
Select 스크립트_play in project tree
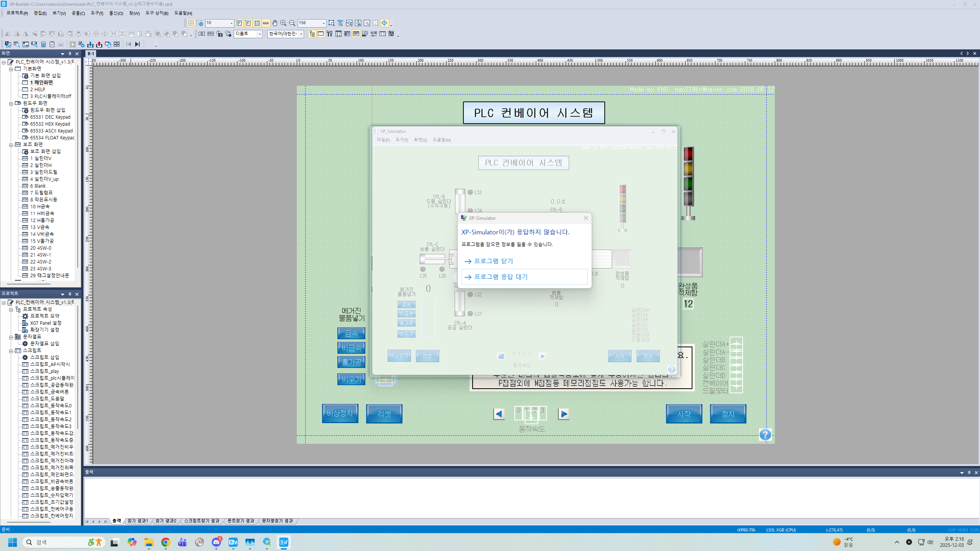coord(44,371)
